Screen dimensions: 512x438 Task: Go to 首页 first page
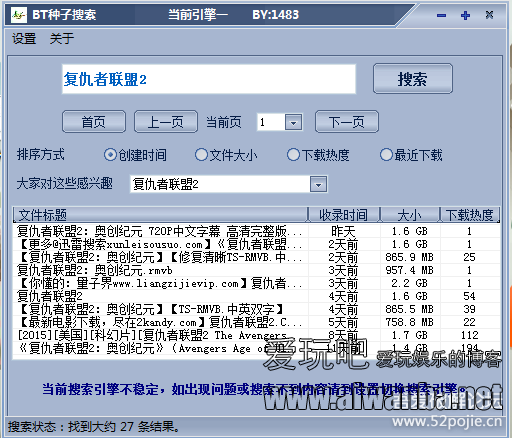pyautogui.click(x=94, y=122)
